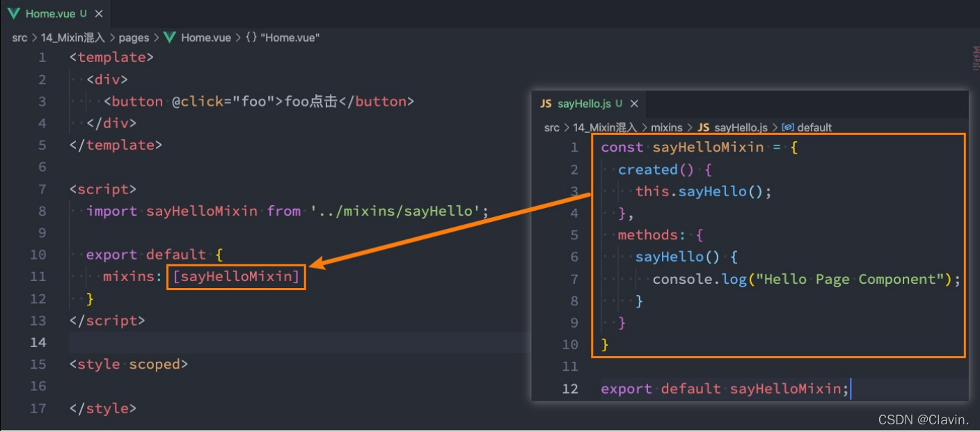Click line number 7 in sayHello.js gutter

(574, 279)
